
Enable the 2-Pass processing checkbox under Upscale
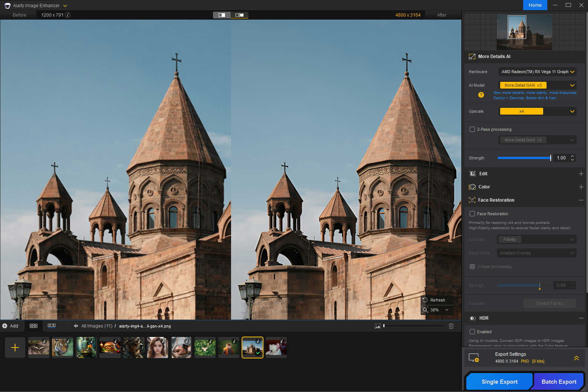(x=472, y=129)
